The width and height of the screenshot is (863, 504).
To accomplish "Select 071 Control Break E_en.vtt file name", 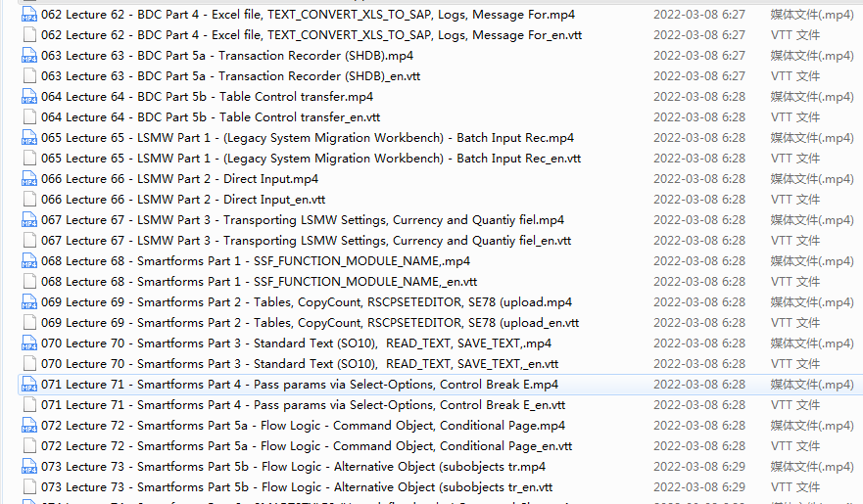I will pos(304,405).
